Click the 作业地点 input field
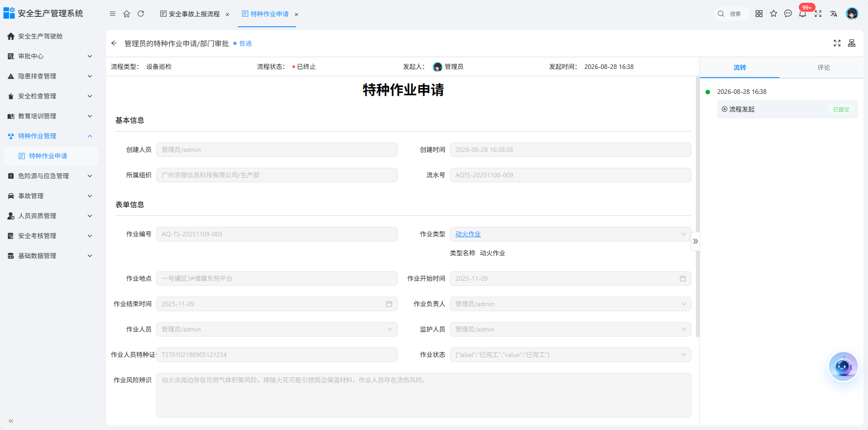This screenshot has height=430, width=868. point(277,279)
